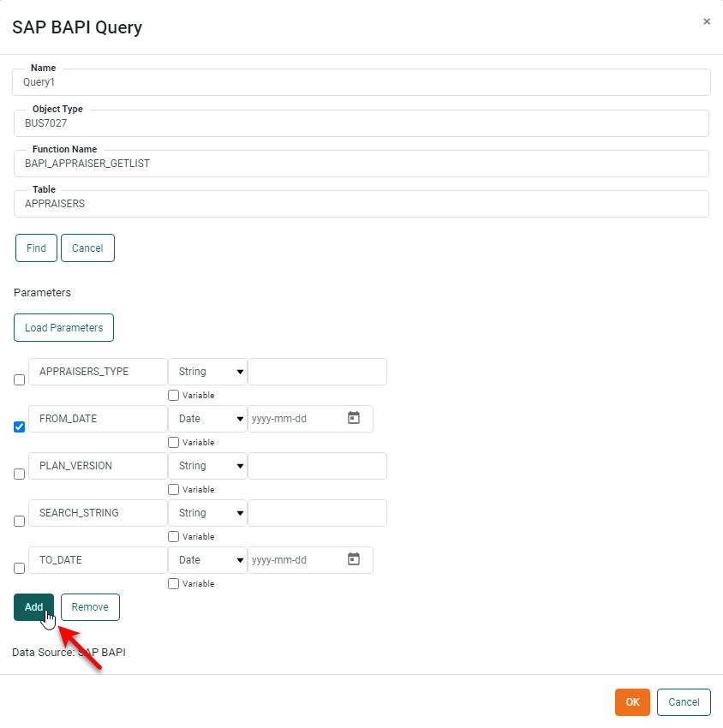This screenshot has height=728, width=723.
Task: Uncheck the FROM_DATE parameter checkbox
Action: click(19, 427)
